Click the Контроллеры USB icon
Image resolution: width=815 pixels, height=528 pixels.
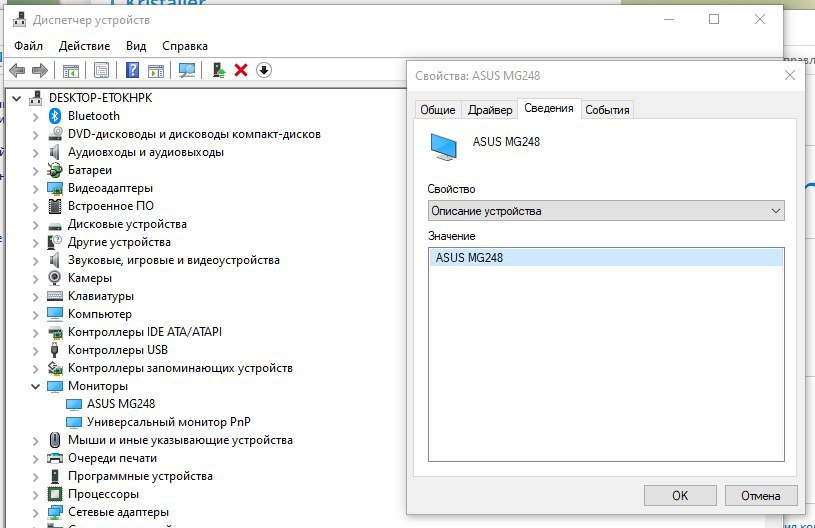click(55, 350)
